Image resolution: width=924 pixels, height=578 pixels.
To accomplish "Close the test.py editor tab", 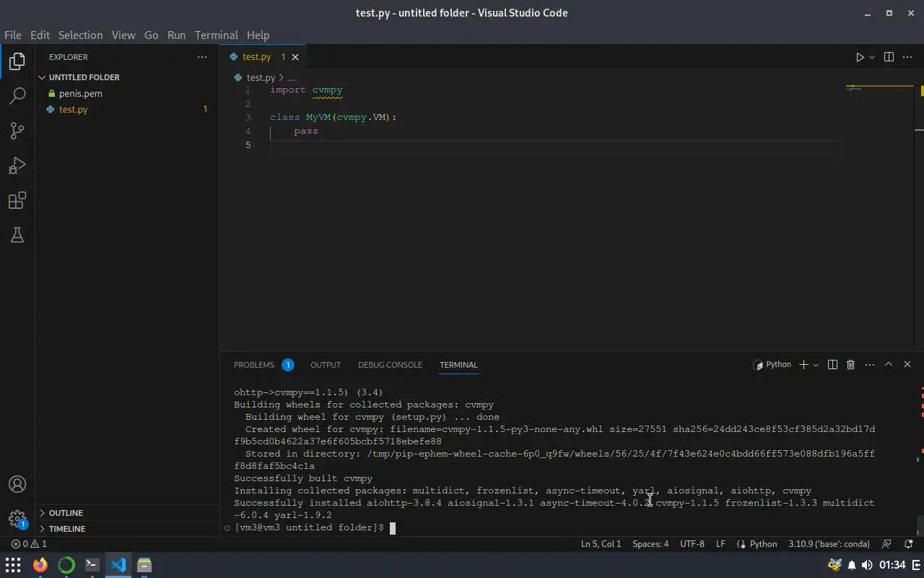I will click(x=295, y=57).
